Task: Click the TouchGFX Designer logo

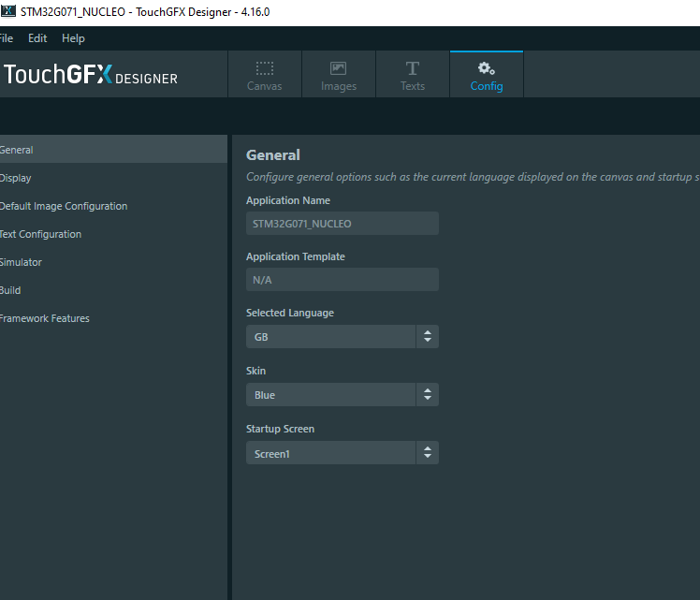Action: [91, 74]
